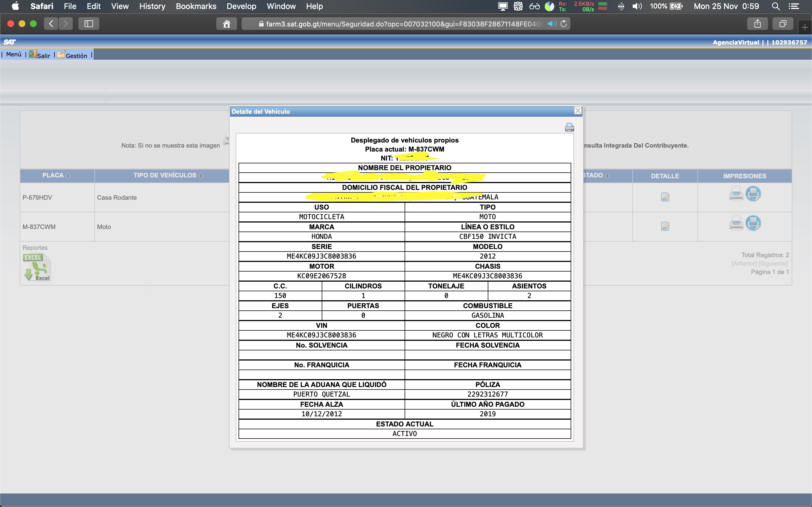This screenshot has width=812, height=507.
Task: Open detail icon for M-837CWM row
Action: [665, 226]
